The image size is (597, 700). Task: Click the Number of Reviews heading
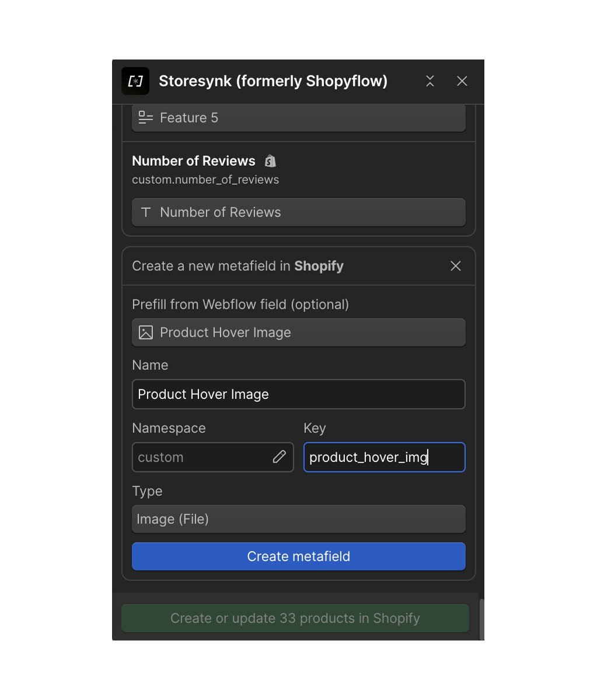[x=194, y=161]
